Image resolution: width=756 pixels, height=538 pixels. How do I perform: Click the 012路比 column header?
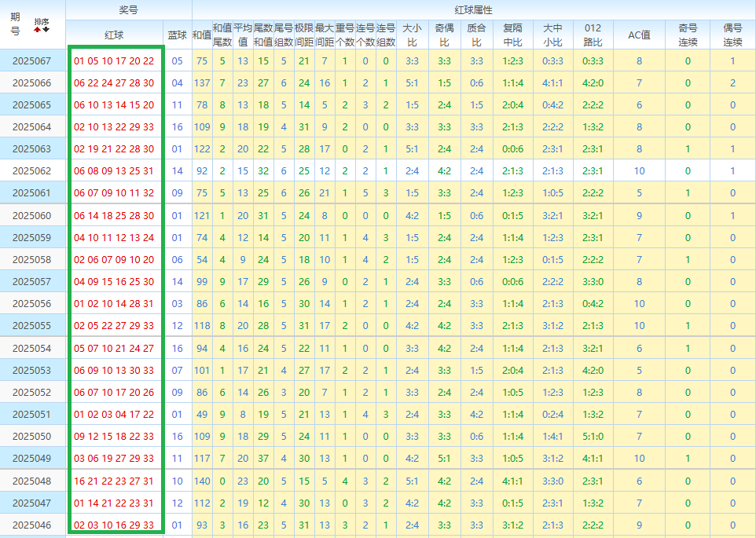pos(593,35)
